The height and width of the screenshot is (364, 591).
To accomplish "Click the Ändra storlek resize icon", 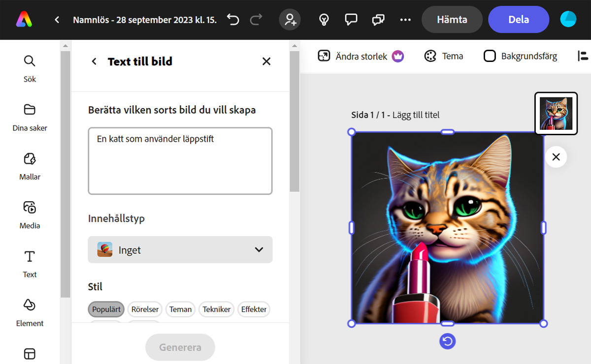I will pyautogui.click(x=324, y=56).
